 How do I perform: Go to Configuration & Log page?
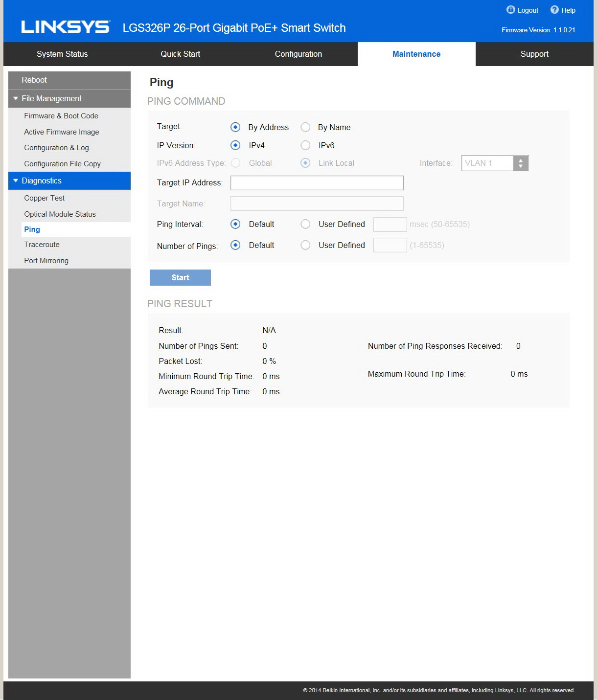pyautogui.click(x=56, y=148)
